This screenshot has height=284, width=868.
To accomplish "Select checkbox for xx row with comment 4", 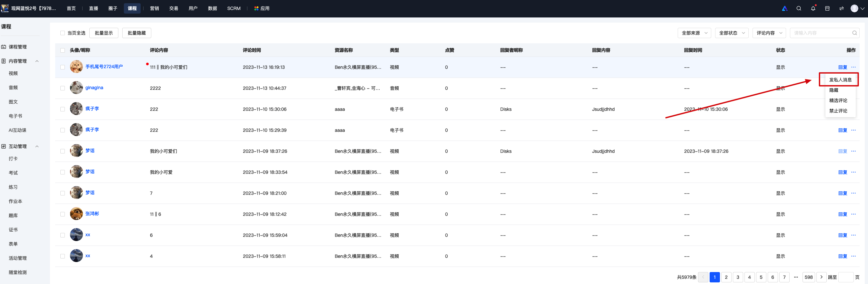I will pos(62,256).
